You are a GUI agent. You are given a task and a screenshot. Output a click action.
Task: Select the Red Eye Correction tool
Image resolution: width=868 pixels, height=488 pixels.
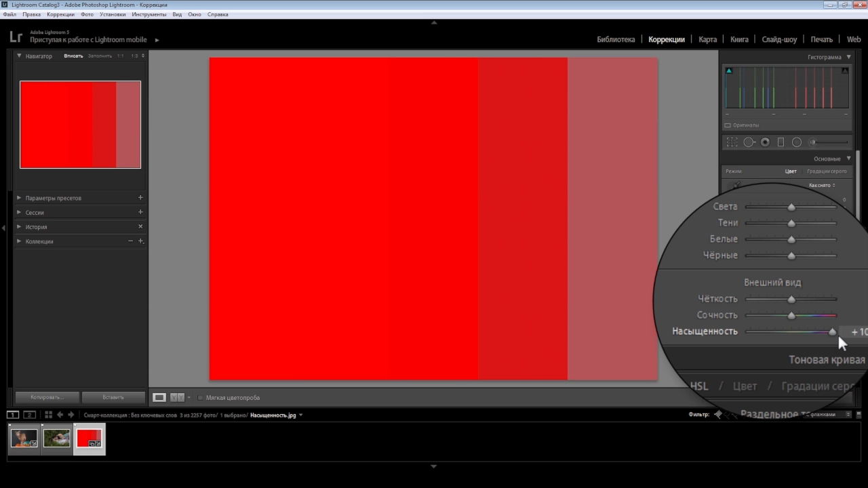pyautogui.click(x=765, y=142)
